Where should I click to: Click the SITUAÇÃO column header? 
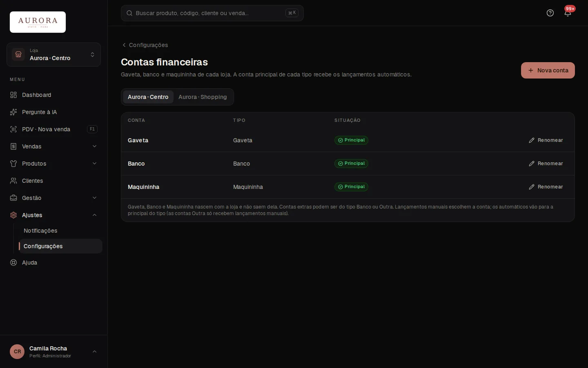point(347,120)
